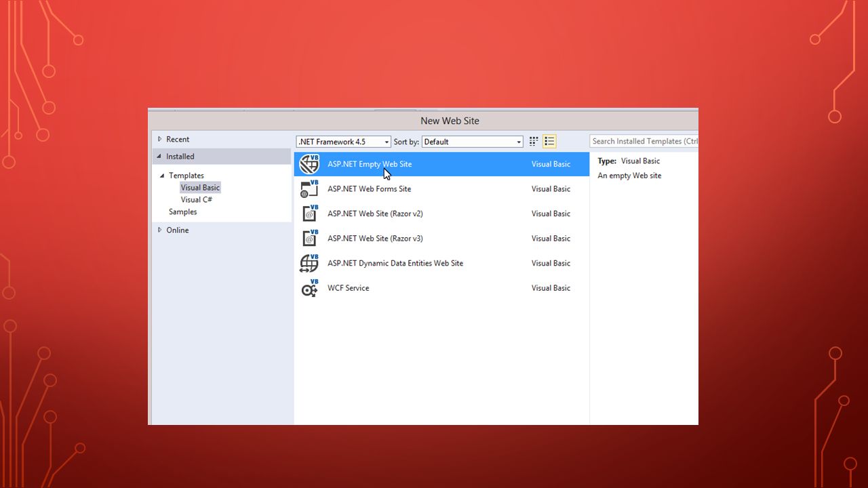Click Visual Basic label in Web Forms Site row
This screenshot has width=868, height=488.
click(x=551, y=189)
